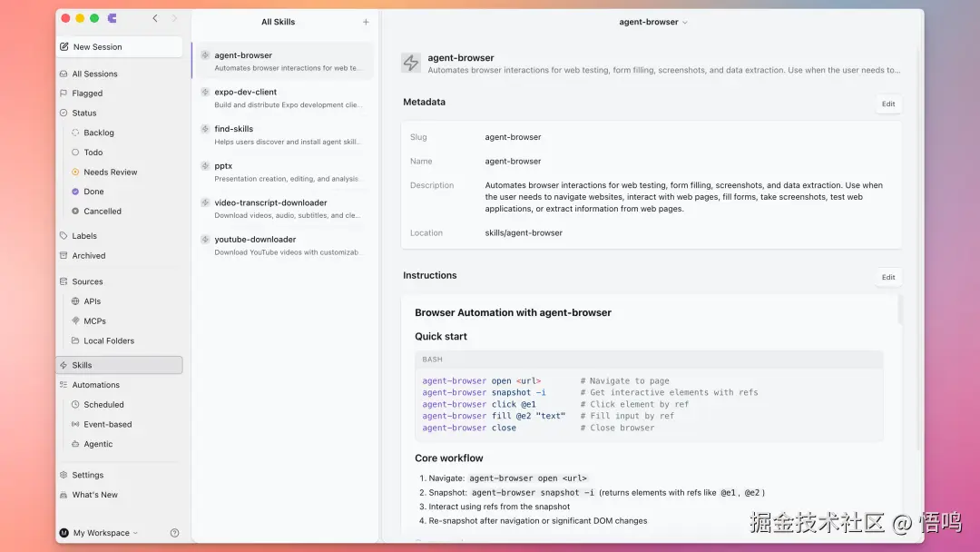980x552 pixels.
Task: Select the Backlog status circle
Action: click(x=75, y=133)
